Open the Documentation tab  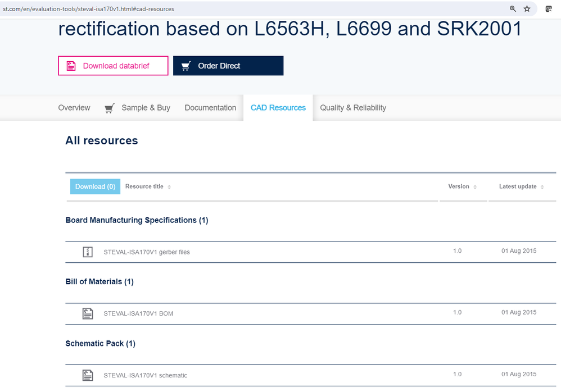[x=210, y=108]
